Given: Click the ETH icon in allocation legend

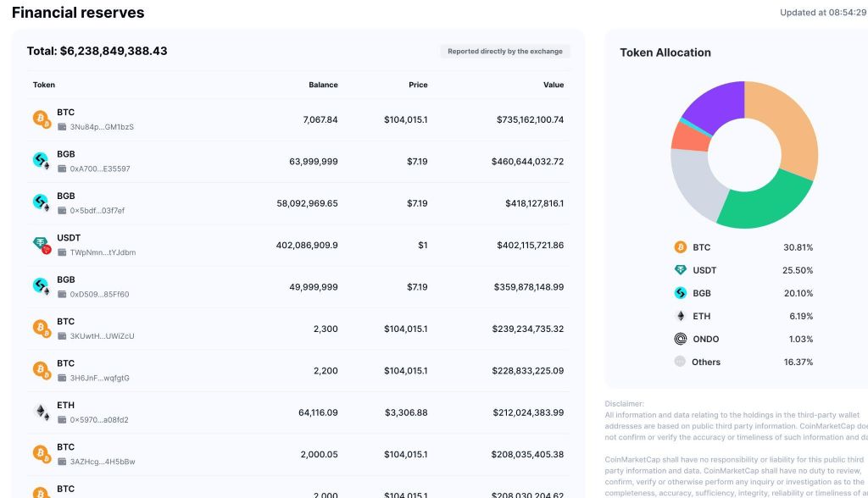Looking at the screenshot, I should coord(681,316).
